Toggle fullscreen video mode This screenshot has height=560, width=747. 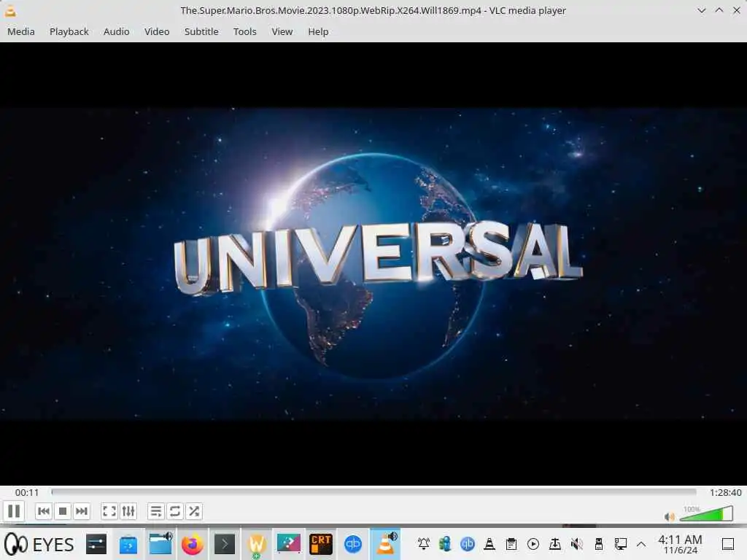tap(109, 511)
